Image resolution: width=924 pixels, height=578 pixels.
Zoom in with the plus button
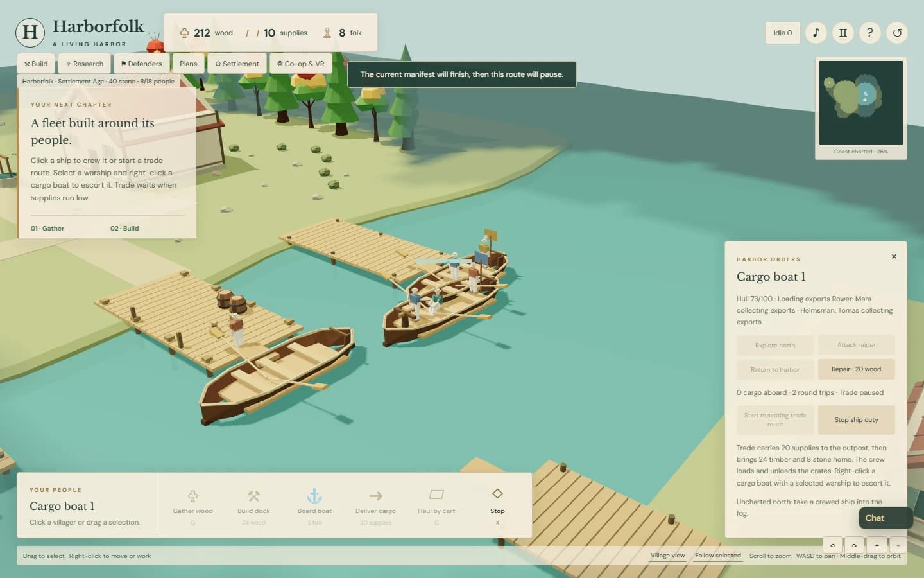(877, 545)
